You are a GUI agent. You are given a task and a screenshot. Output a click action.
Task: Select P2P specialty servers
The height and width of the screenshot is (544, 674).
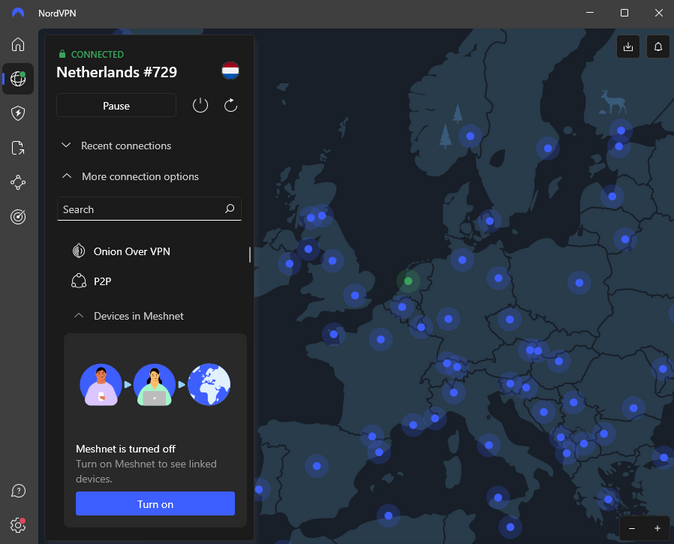coord(102,282)
